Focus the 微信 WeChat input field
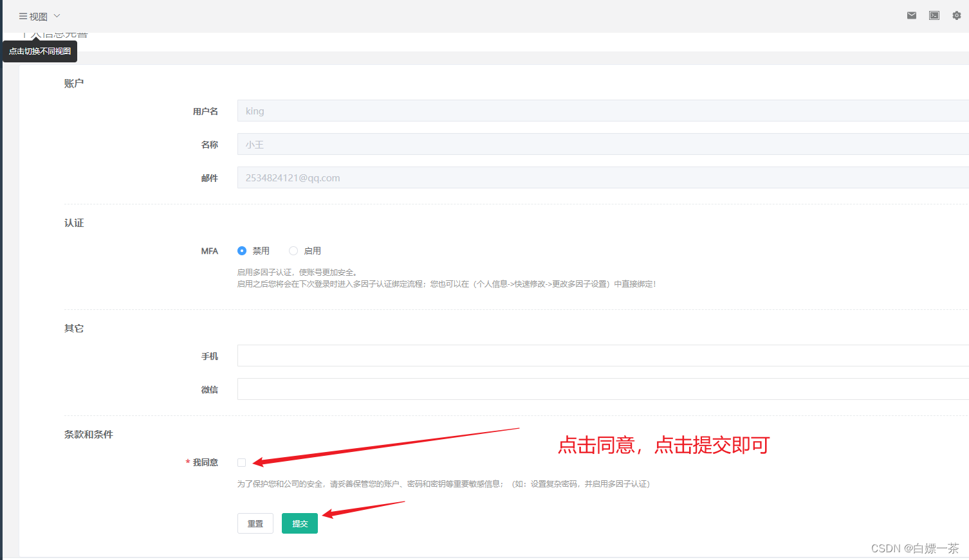 603,389
